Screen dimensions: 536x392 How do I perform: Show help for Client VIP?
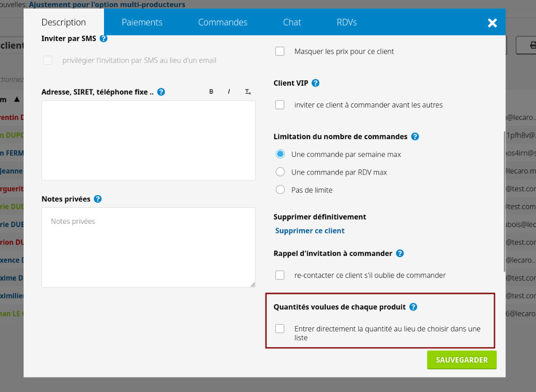click(316, 83)
